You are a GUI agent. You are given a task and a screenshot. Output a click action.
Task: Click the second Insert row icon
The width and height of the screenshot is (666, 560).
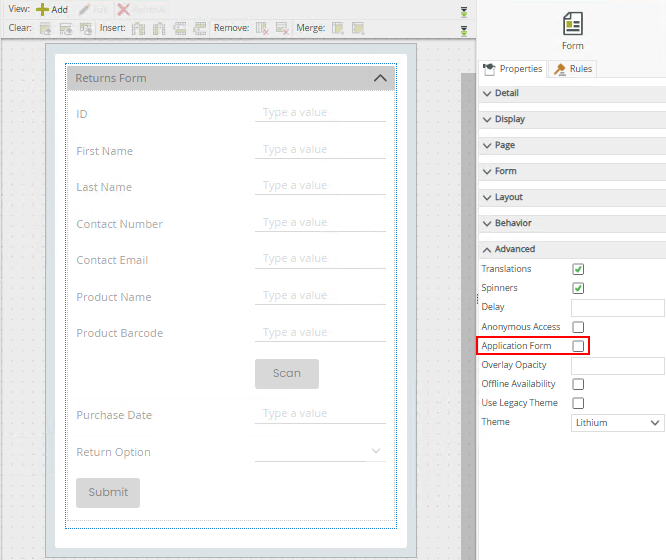coord(200,28)
